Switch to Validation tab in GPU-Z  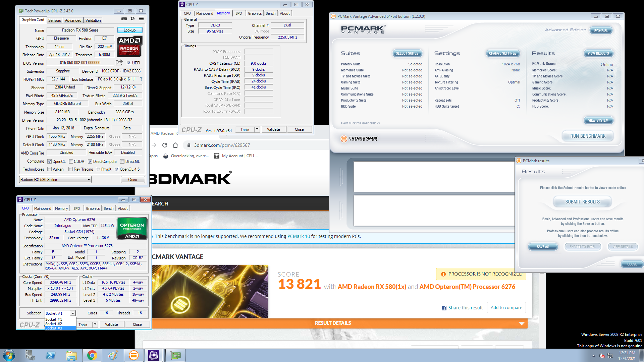93,20
